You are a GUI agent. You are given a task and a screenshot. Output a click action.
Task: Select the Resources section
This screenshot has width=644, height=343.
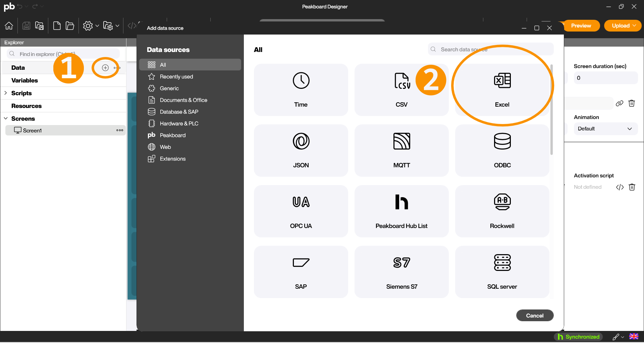(64, 106)
